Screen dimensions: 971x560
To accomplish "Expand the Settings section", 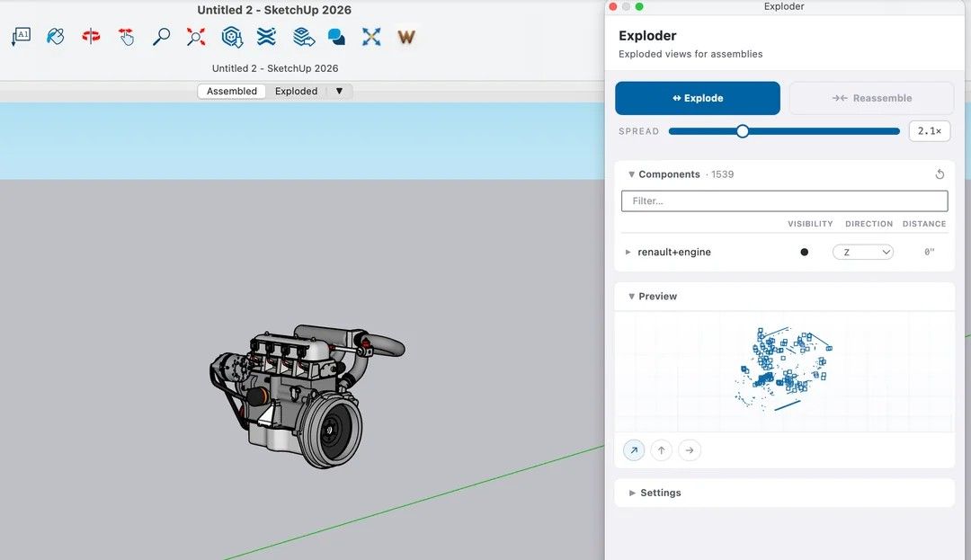I will pyautogui.click(x=632, y=493).
